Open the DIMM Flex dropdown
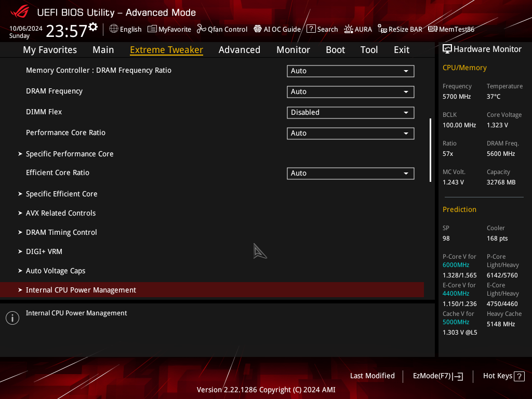 pos(351,112)
